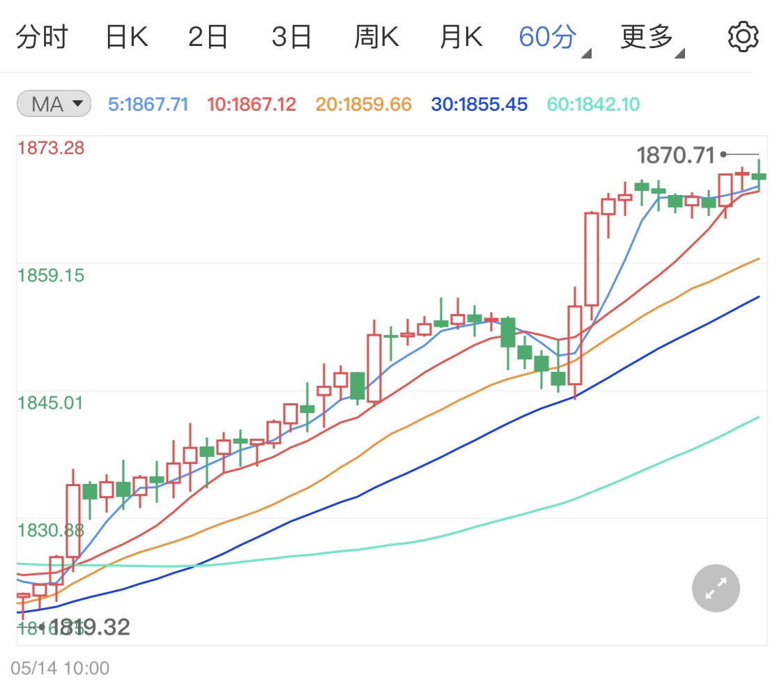Open the 周K weekly candlestick tab
Screen dimensions: 784x684
pyautogui.click(x=376, y=37)
